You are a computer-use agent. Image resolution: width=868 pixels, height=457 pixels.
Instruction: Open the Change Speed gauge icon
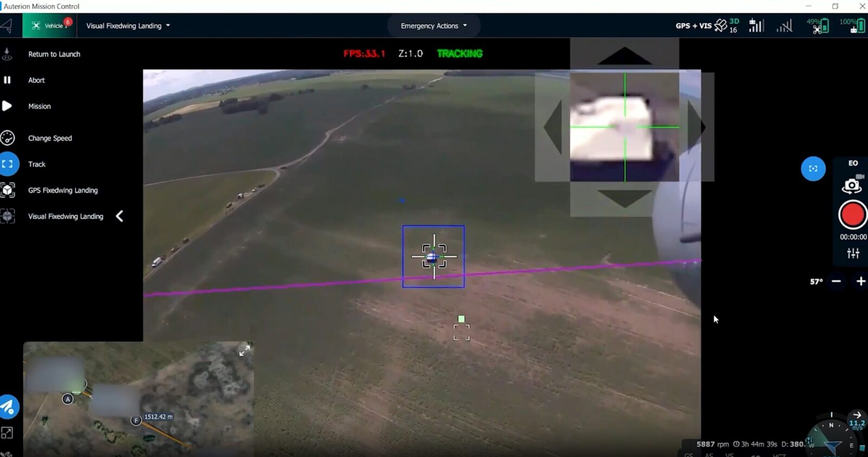8,138
